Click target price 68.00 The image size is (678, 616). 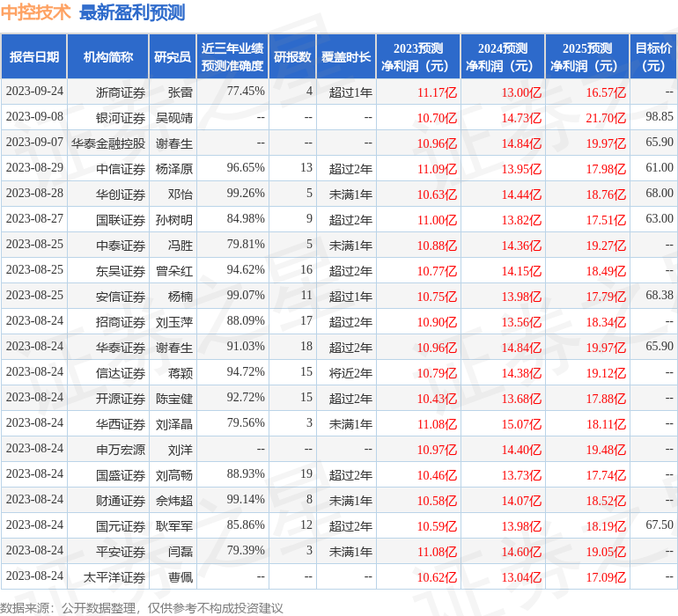point(660,194)
